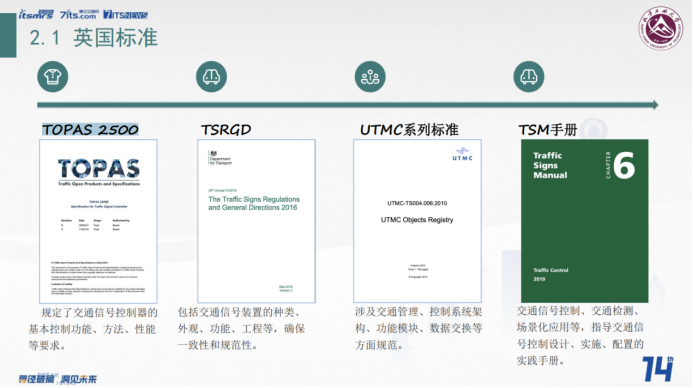Click the arrowhead at the timeline end
Image resolution: width=693 pixels, height=388 pixels.
(x=655, y=105)
